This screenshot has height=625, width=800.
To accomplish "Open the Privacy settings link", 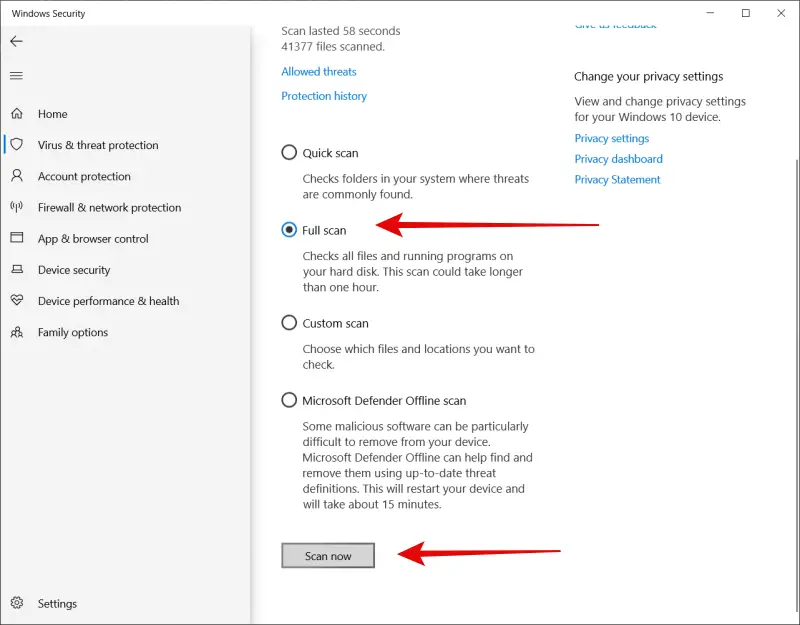I will 612,138.
